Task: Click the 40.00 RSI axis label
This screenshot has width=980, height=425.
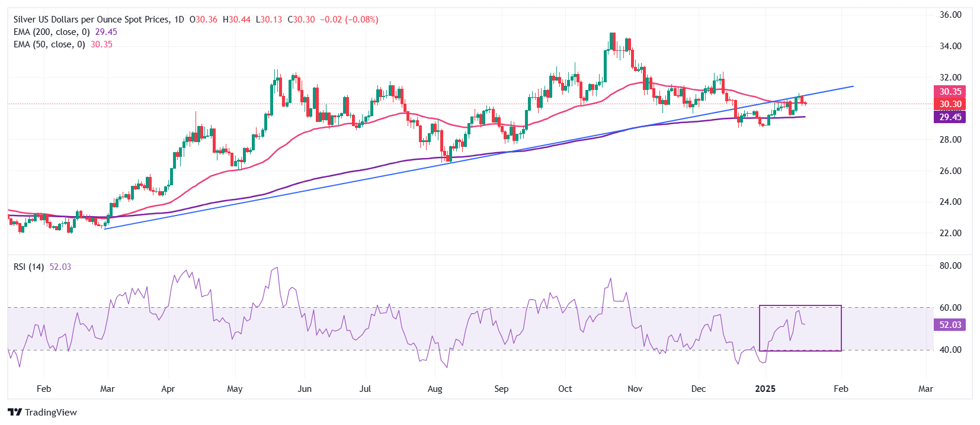Action: [x=950, y=350]
